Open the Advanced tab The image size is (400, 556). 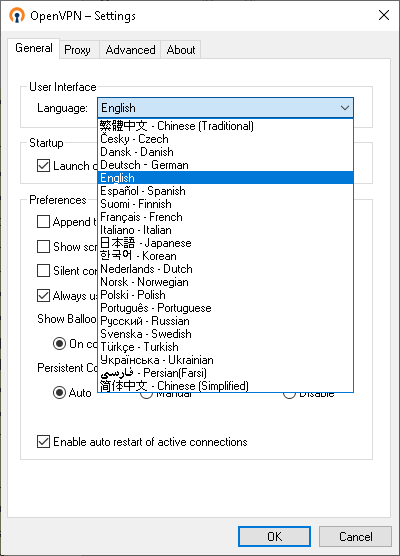[x=130, y=50]
